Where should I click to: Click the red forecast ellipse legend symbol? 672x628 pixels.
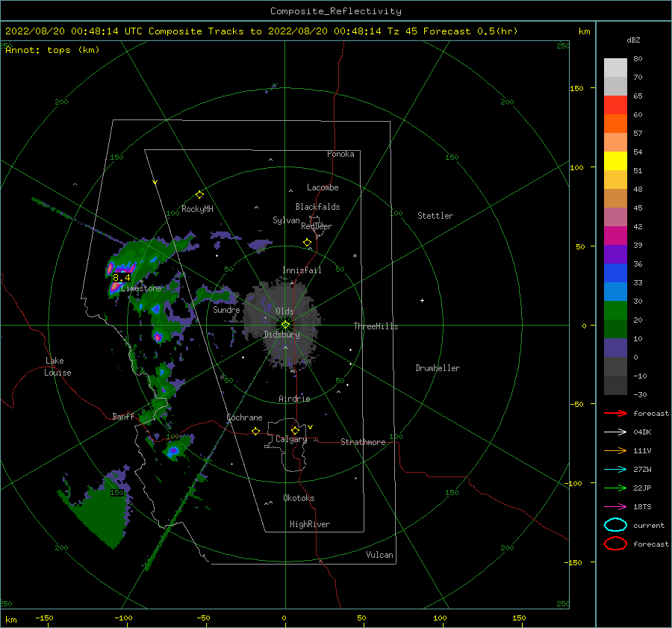615,544
